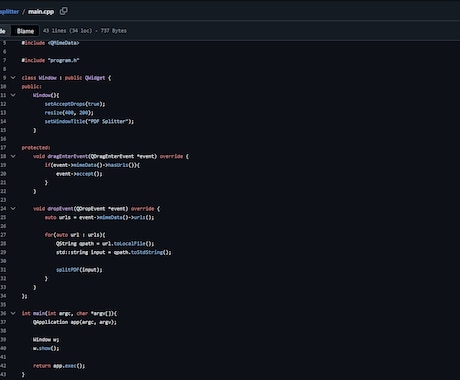Click the main.cpp file name in the breadcrumb

[41, 12]
